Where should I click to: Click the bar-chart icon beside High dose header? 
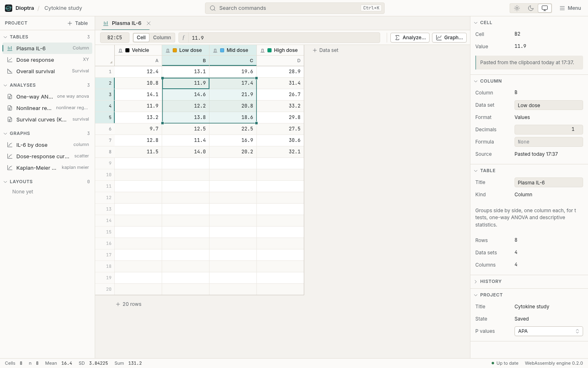click(x=263, y=50)
